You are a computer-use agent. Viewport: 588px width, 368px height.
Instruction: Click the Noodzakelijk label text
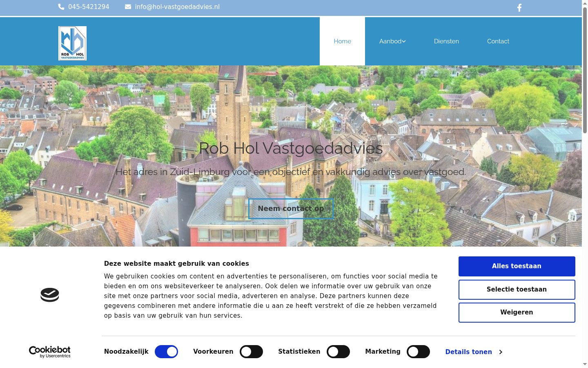click(x=126, y=352)
